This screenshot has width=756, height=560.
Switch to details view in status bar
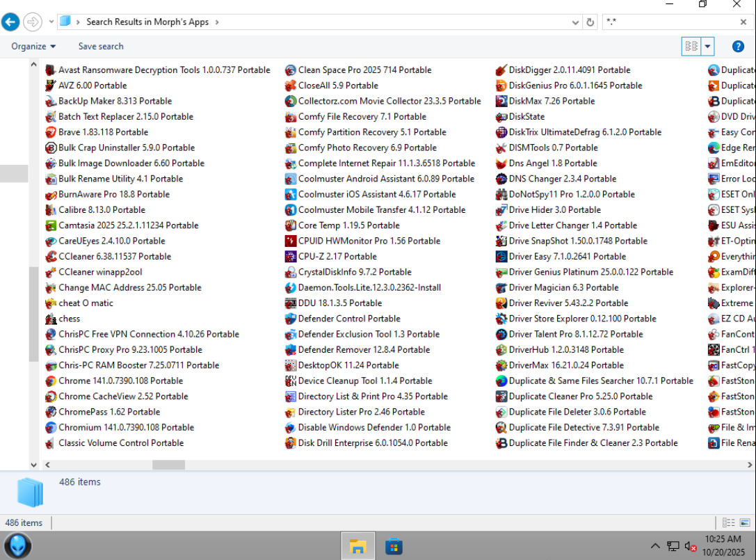coord(728,523)
